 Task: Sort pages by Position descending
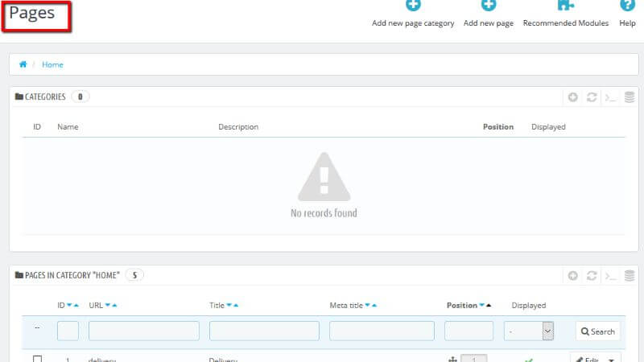pyautogui.click(x=481, y=305)
